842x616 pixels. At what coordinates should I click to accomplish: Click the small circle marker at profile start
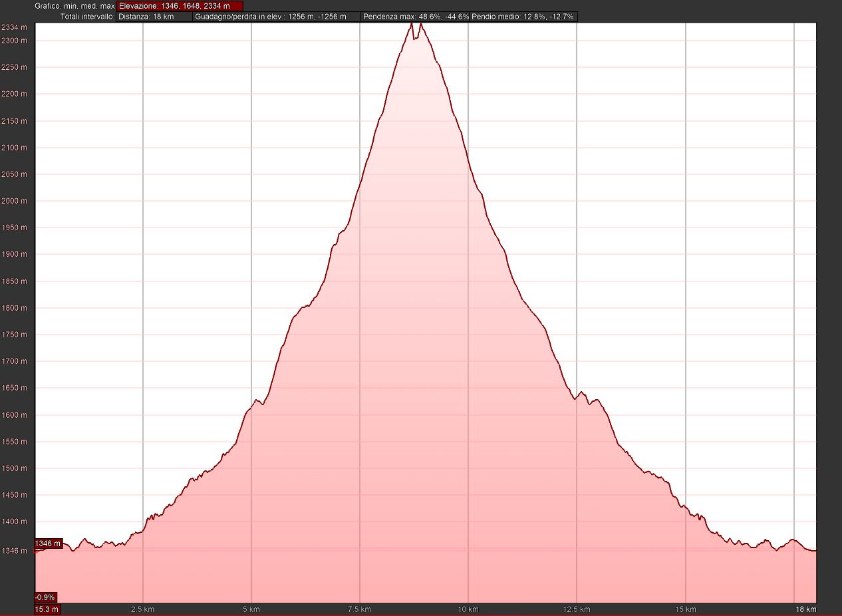pos(37,551)
